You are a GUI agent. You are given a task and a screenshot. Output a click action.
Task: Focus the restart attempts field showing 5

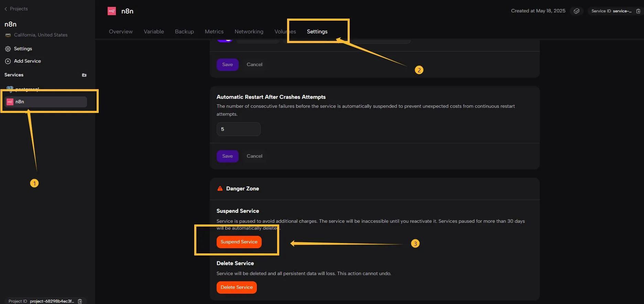pos(238,129)
